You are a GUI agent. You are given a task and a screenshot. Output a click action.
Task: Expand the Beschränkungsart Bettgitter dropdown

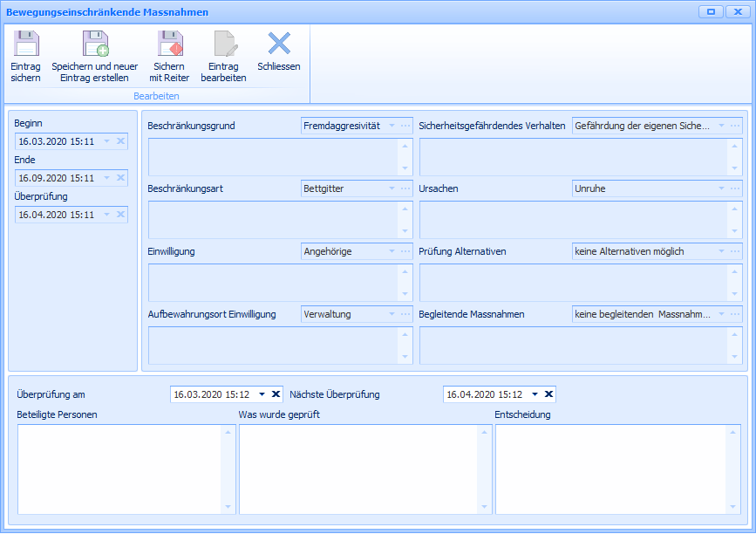(392, 188)
